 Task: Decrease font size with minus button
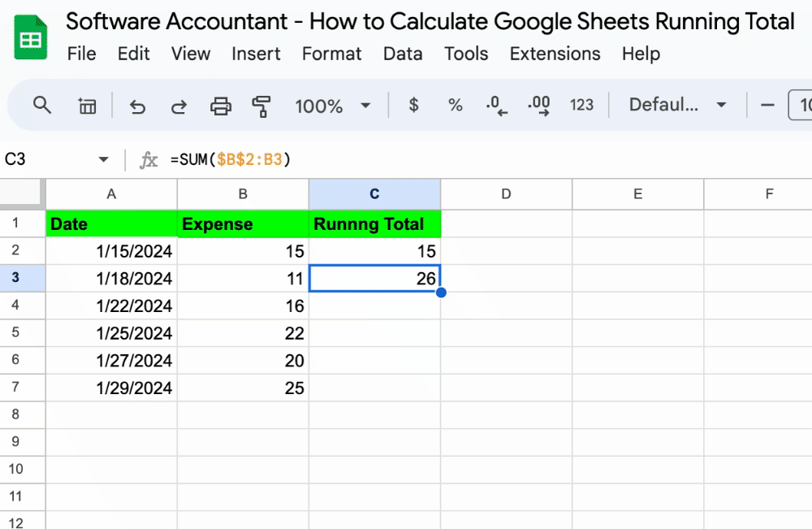[x=767, y=105]
